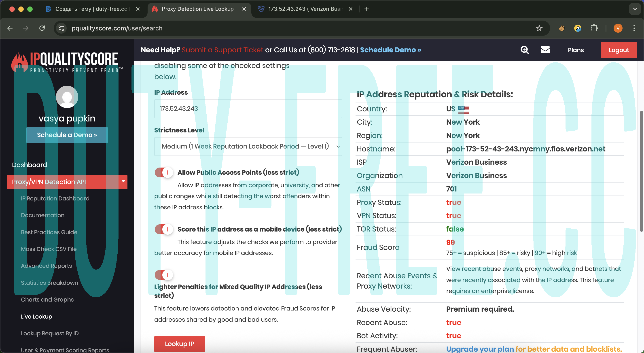
Task: Reload the page with refresh icon
Action: pos(42,28)
